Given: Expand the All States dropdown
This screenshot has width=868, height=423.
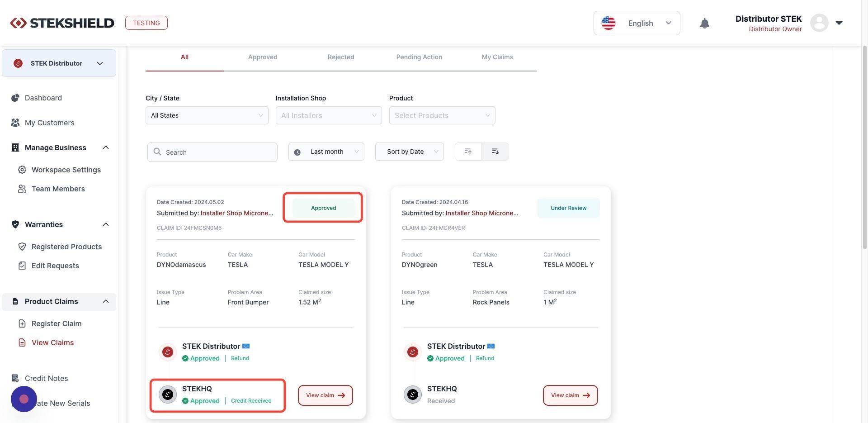Looking at the screenshot, I should click(207, 115).
